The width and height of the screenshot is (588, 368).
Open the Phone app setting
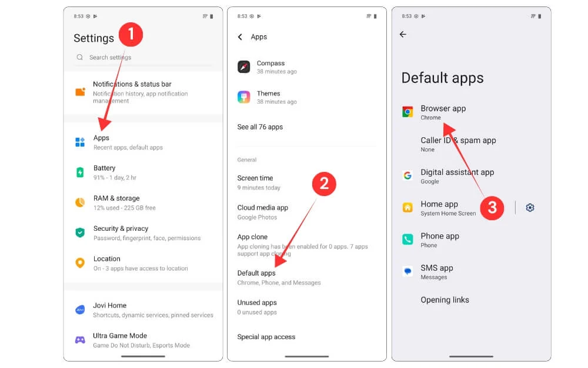(472, 240)
